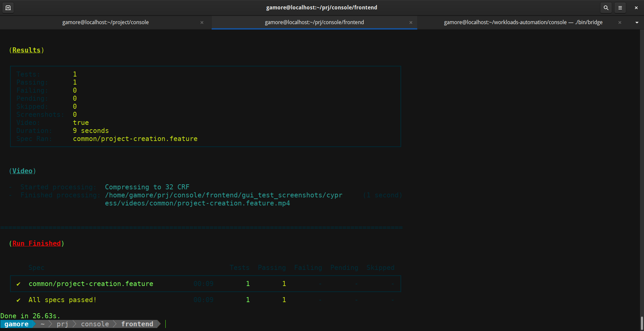Close the ./bin/bridge tab
The height and width of the screenshot is (331, 644).
pyautogui.click(x=620, y=22)
